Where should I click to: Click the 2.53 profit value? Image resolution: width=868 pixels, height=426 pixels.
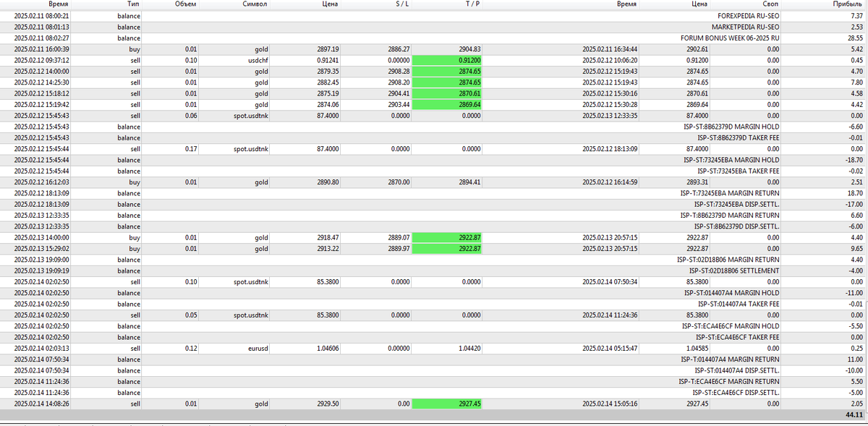pos(857,27)
